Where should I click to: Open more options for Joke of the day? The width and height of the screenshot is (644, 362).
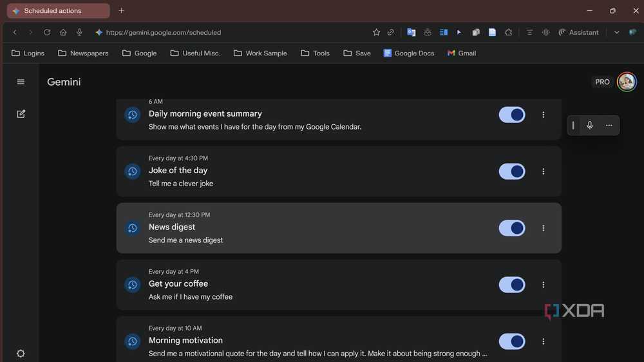point(544,171)
